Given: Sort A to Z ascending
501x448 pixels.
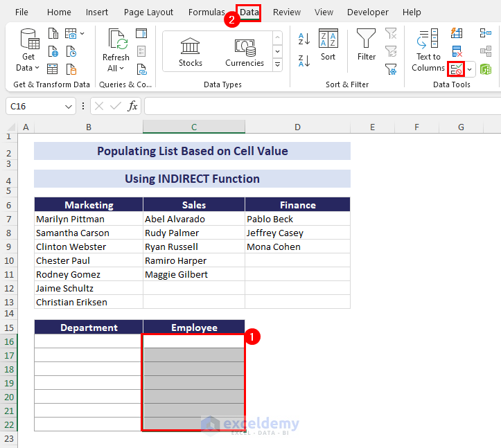Looking at the screenshot, I should [x=304, y=39].
